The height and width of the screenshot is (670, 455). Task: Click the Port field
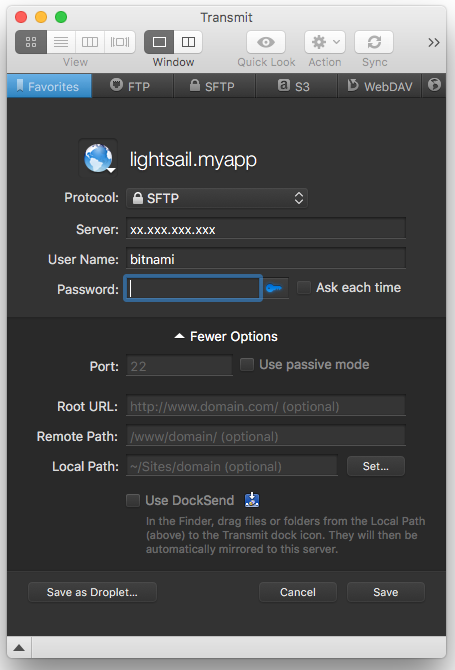(x=179, y=365)
